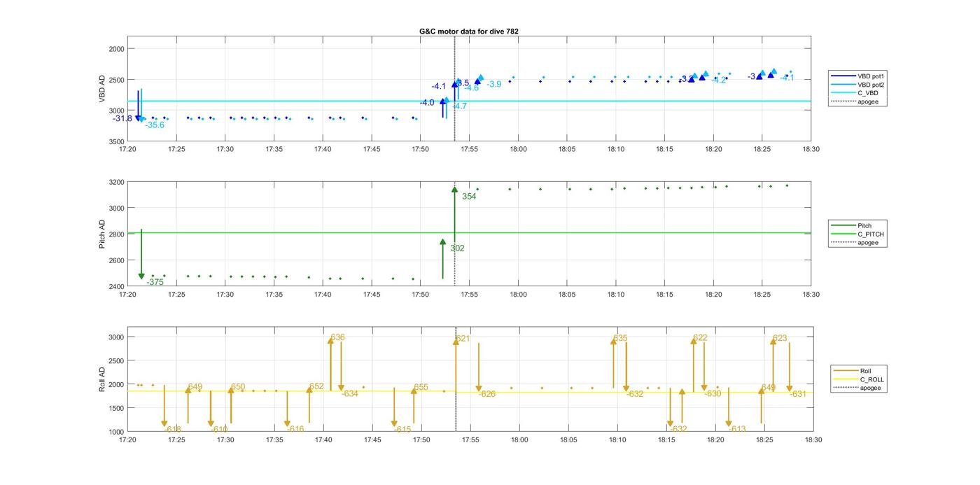The height and width of the screenshot is (485, 980).
Task: Click the '655' roll move label
Action: [421, 388]
